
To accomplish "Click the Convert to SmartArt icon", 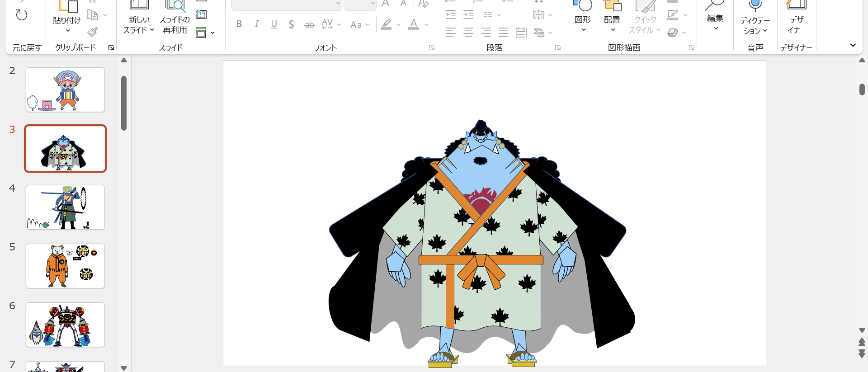I will 539,32.
